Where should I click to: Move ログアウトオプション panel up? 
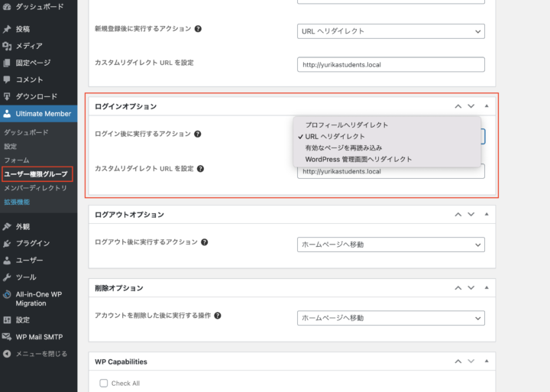[458, 215]
